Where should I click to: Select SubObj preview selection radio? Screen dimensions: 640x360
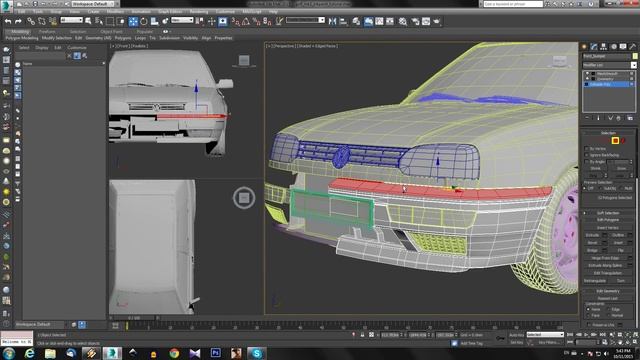[x=601, y=188]
